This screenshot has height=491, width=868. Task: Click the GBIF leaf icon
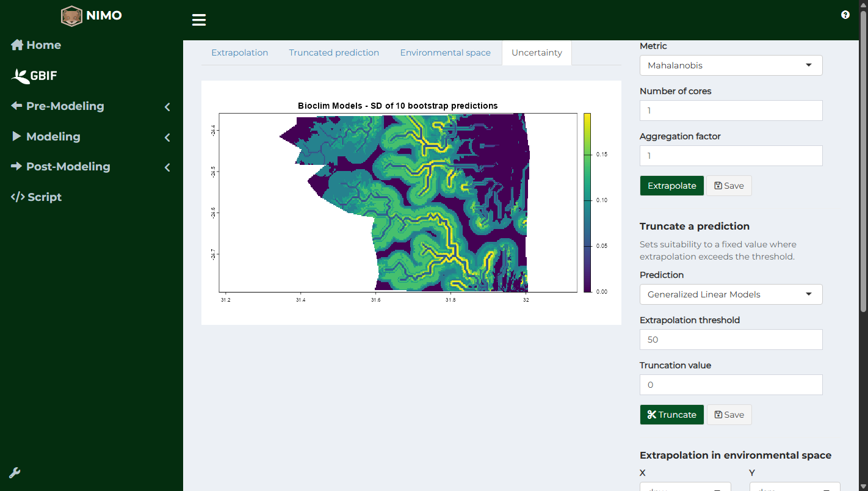click(x=20, y=76)
